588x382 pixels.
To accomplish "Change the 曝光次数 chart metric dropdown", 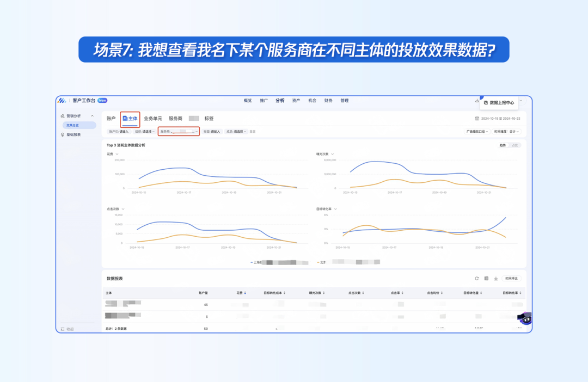I will pos(325,154).
